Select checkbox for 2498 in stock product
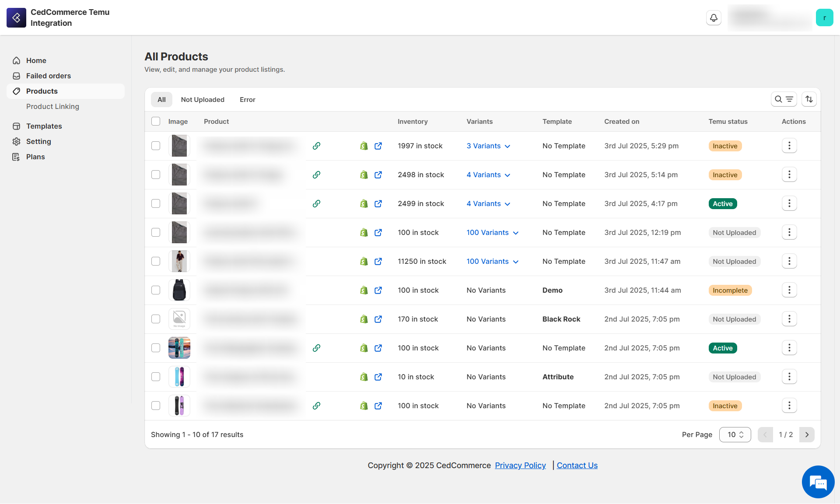The image size is (840, 504). (x=156, y=175)
